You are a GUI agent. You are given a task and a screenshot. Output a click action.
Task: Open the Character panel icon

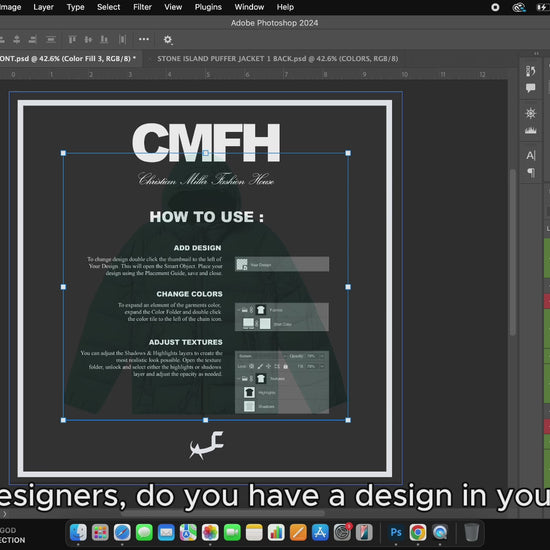530,155
